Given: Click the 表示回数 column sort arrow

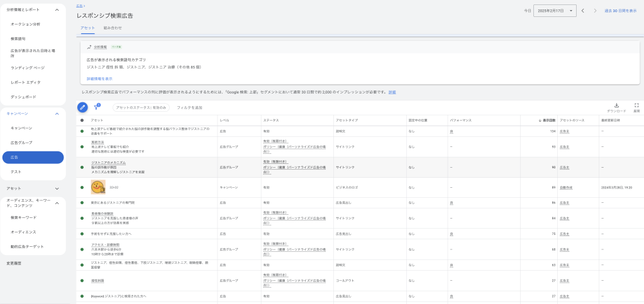Looking at the screenshot, I should [x=540, y=120].
